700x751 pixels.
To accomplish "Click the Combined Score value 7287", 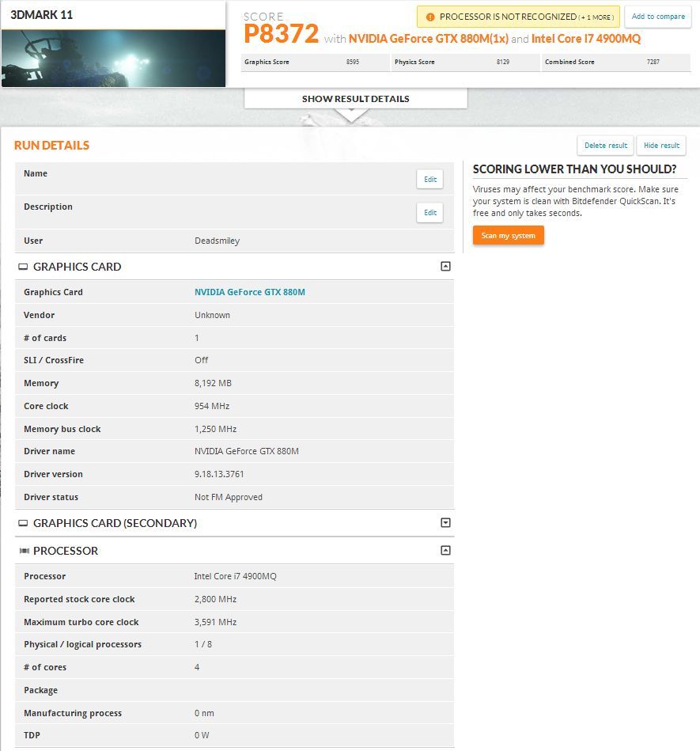I will [x=653, y=62].
